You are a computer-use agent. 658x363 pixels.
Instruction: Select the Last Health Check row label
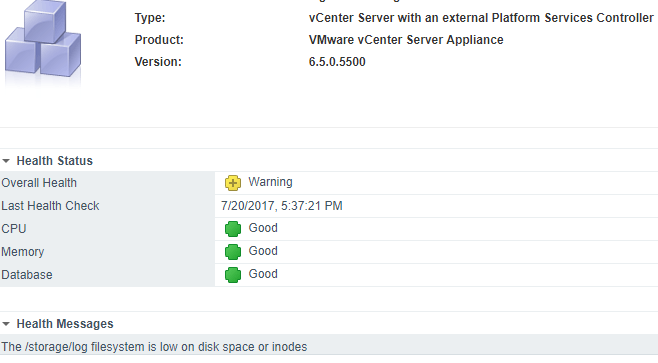[50, 206]
